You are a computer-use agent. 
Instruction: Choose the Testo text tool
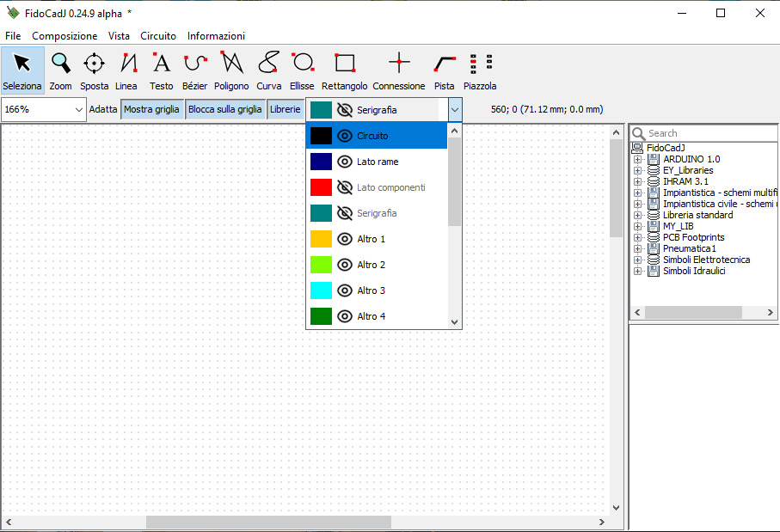[x=161, y=70]
